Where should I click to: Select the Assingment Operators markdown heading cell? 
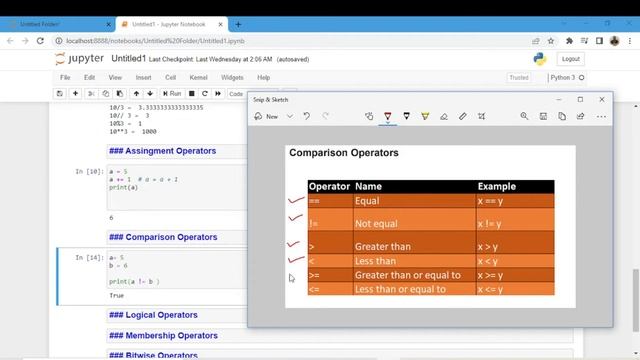click(177, 151)
